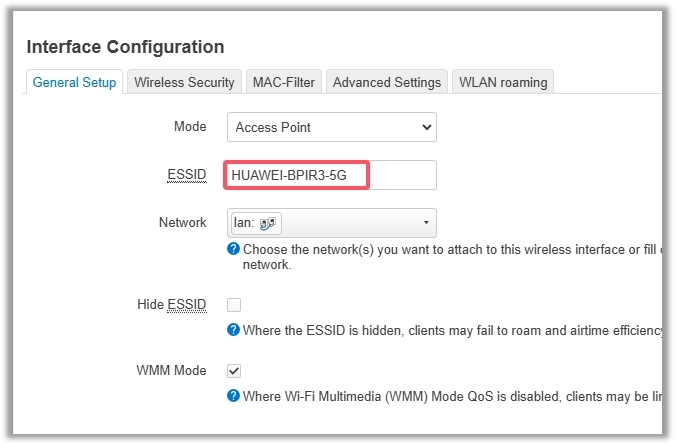Image resolution: width=675 pixels, height=445 pixels.
Task: Click the WMM Mode label
Action: click(171, 371)
